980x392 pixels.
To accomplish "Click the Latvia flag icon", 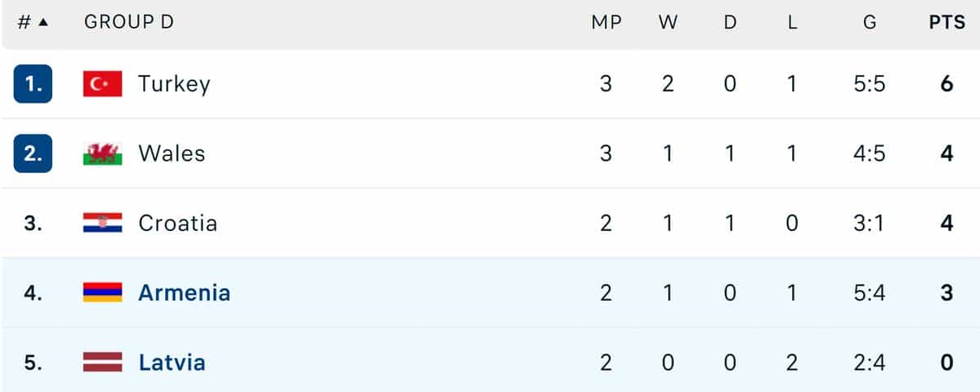I will (102, 362).
